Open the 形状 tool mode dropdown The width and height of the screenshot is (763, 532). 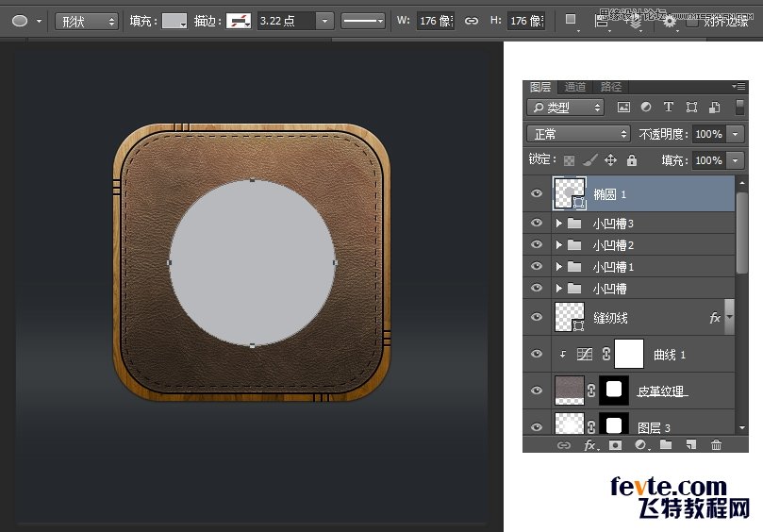pos(87,22)
